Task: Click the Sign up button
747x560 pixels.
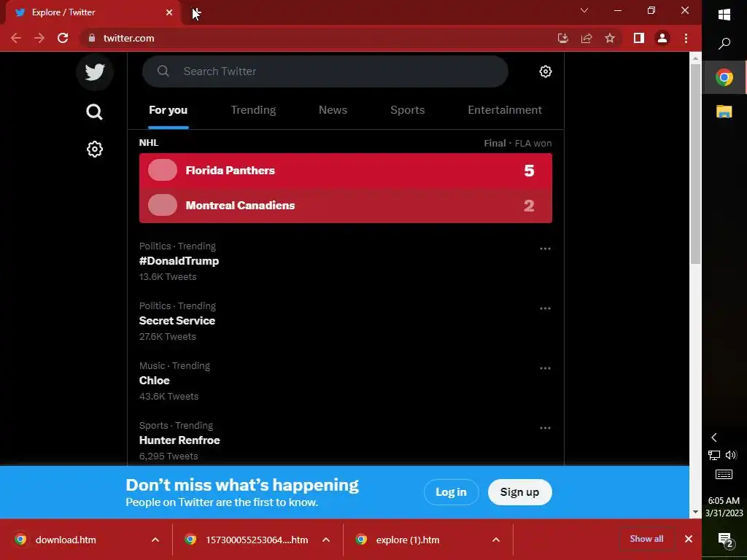Action: pos(519,492)
